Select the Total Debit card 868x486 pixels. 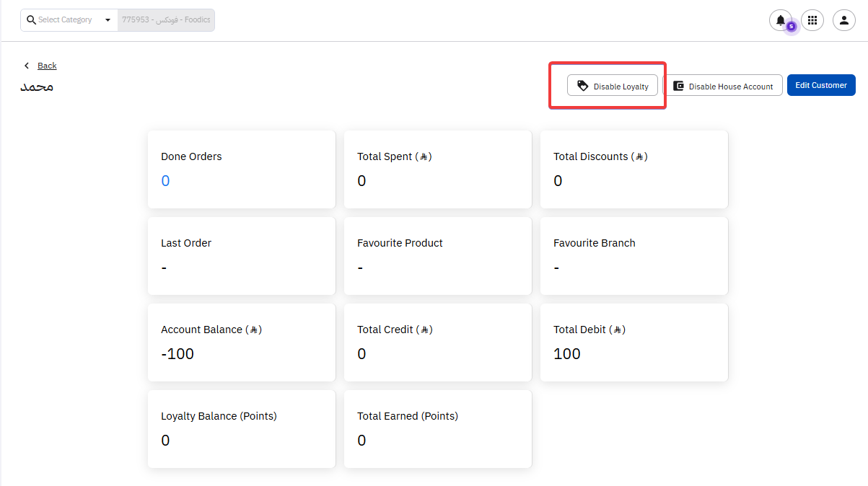click(634, 343)
